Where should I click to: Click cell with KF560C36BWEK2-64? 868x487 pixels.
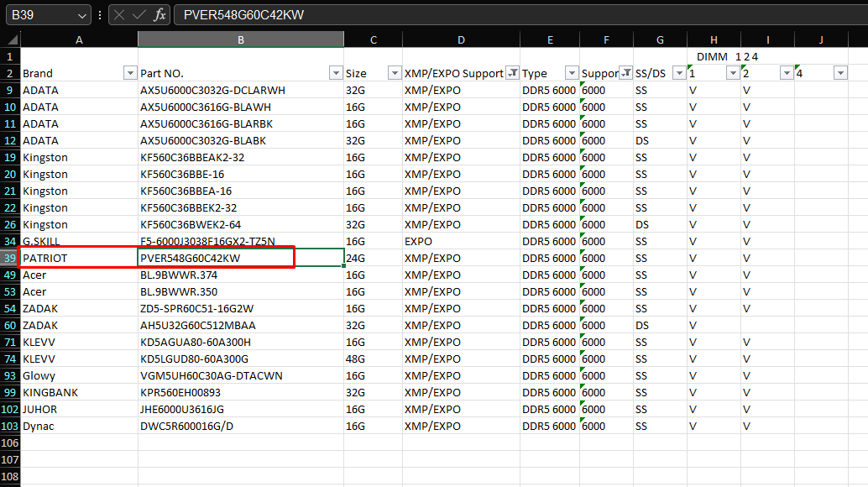point(241,225)
